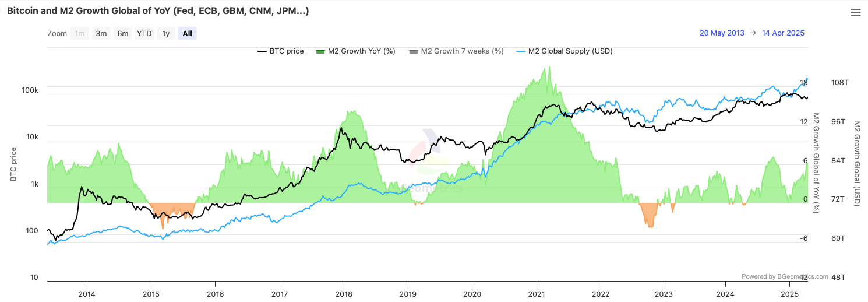Image resolution: width=868 pixels, height=302 pixels.
Task: Open the chart hamburger context menu
Action: (855, 13)
